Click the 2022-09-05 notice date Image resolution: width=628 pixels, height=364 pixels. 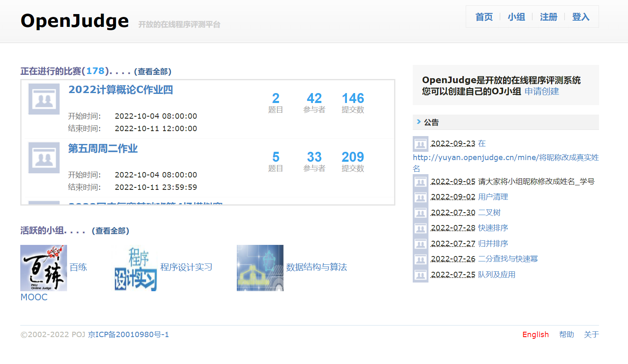453,182
